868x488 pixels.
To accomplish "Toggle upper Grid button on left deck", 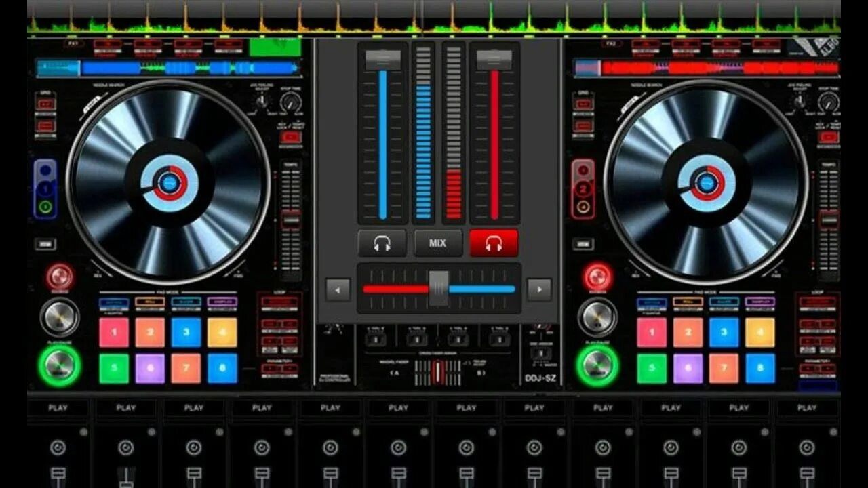I will (46, 104).
